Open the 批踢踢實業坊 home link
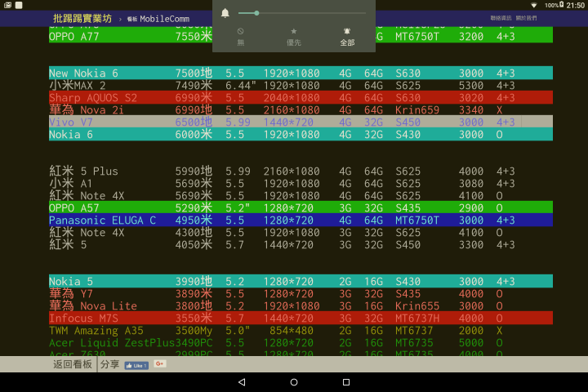Screen dimensions: 588x392 pyautogui.click(x=82, y=19)
